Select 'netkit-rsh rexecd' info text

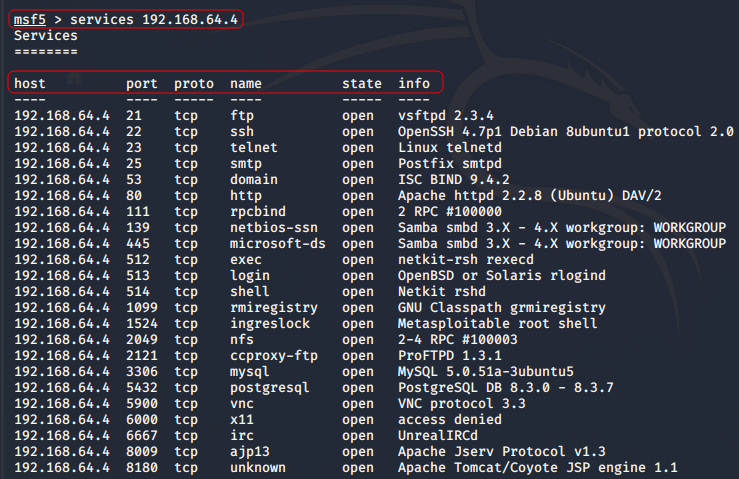point(466,260)
